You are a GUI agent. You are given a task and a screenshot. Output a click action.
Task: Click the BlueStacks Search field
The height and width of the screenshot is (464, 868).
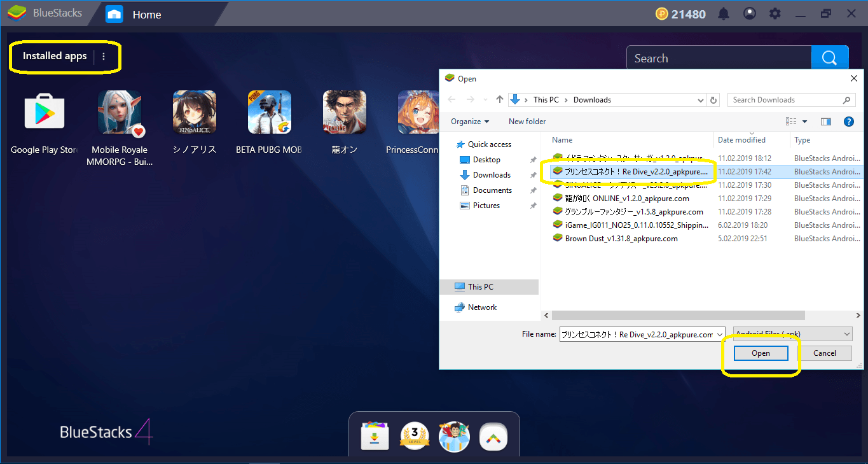coord(719,59)
